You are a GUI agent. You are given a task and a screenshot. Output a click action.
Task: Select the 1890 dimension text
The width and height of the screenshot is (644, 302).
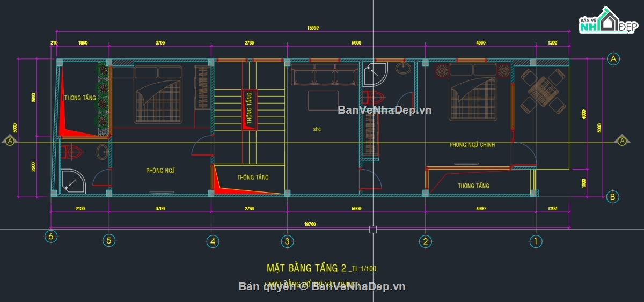pos(83,42)
